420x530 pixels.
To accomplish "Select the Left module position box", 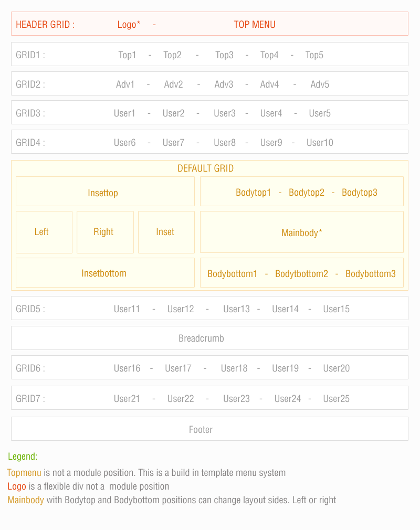I will [x=44, y=232].
